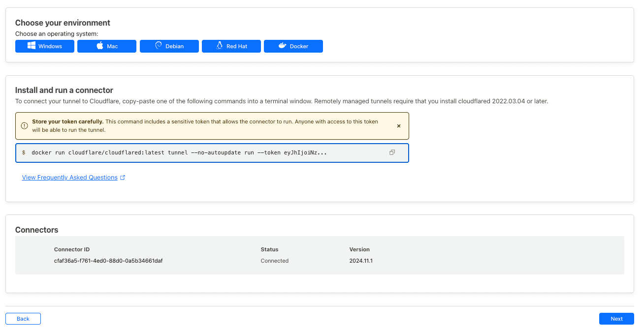Click external link icon beside FAQ link
This screenshot has height=331, width=644.
click(x=123, y=178)
